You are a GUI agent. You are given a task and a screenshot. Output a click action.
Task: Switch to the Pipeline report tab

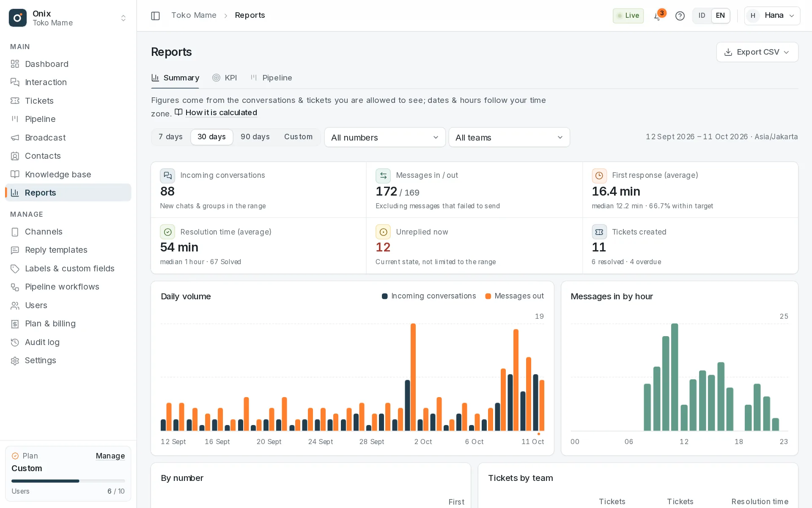click(271, 78)
